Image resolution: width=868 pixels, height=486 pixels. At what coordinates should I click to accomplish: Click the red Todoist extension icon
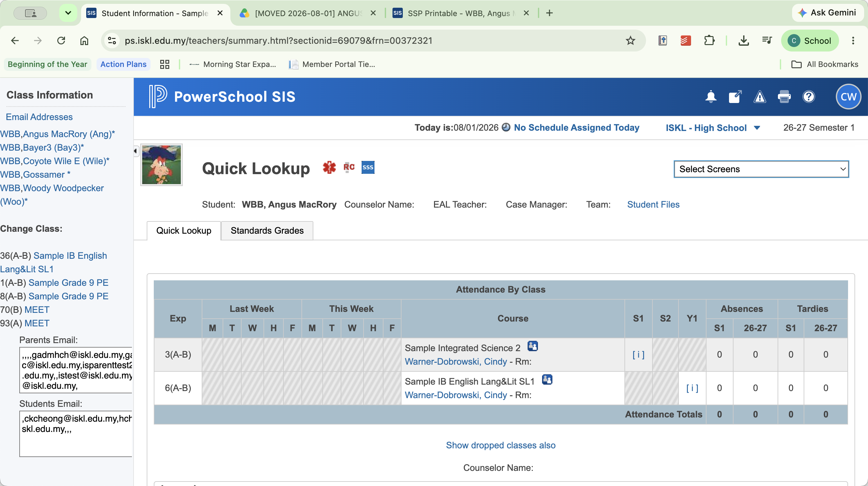click(686, 41)
